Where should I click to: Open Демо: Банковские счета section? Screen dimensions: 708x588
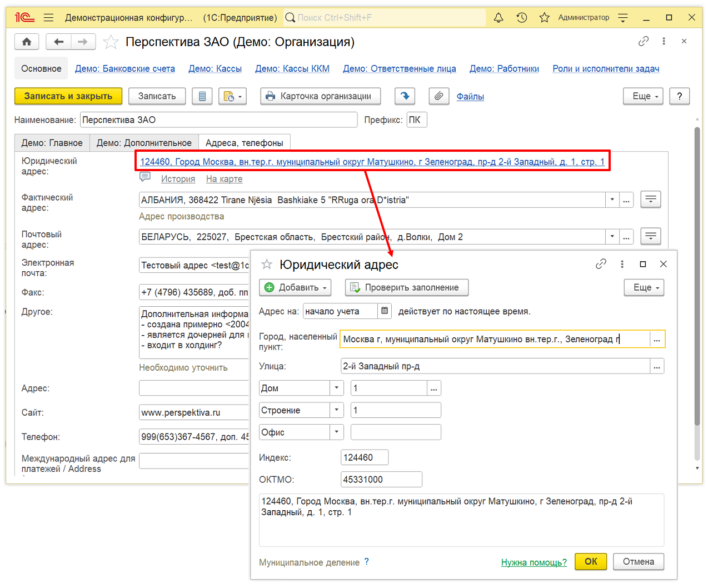(x=125, y=68)
